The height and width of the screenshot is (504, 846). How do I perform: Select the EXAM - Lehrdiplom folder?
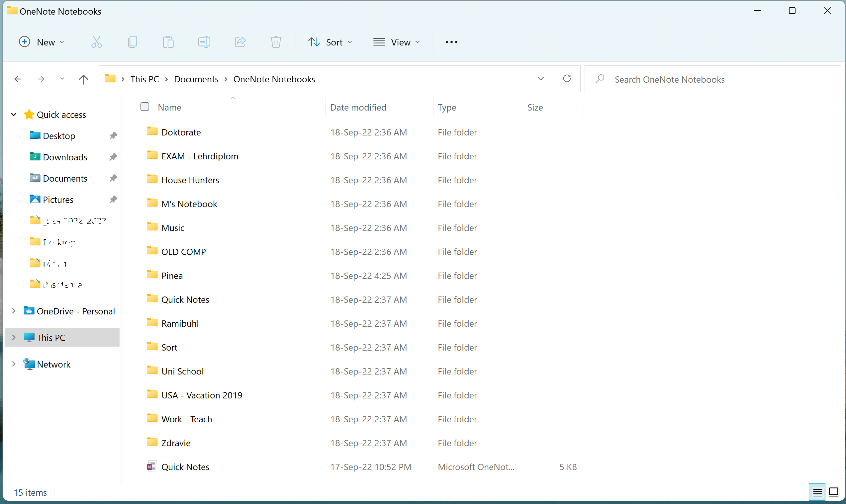point(200,156)
